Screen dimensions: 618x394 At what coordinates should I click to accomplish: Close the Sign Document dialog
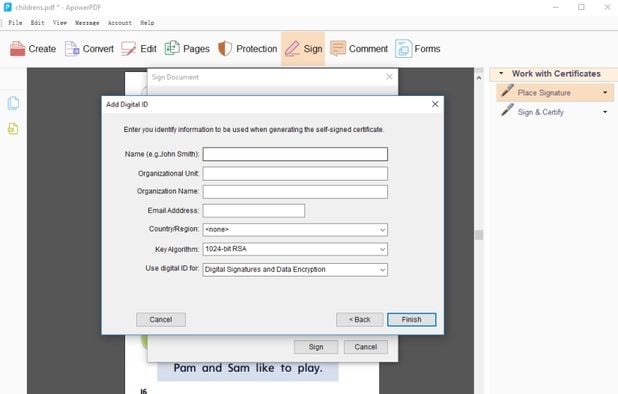[x=389, y=77]
